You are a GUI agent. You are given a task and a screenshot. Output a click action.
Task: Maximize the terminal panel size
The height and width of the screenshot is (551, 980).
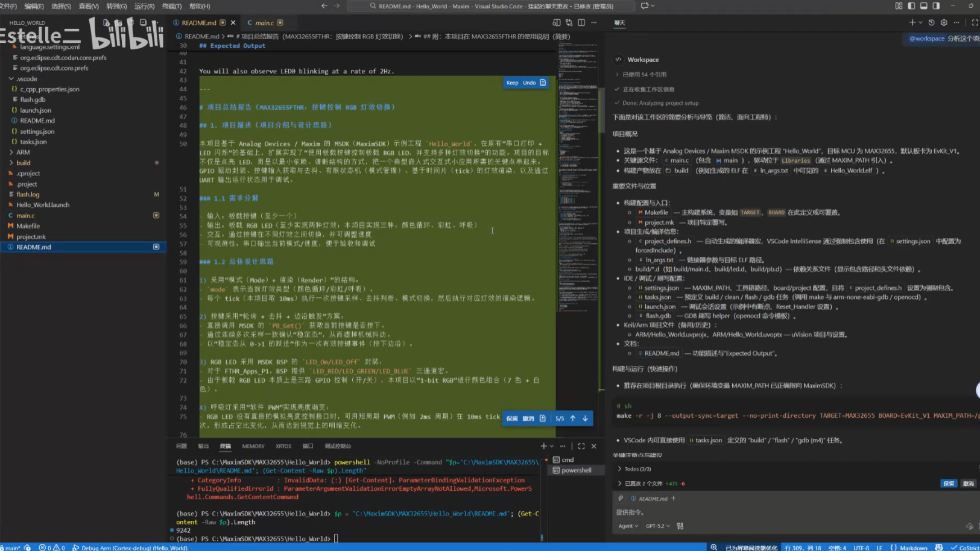(581, 446)
